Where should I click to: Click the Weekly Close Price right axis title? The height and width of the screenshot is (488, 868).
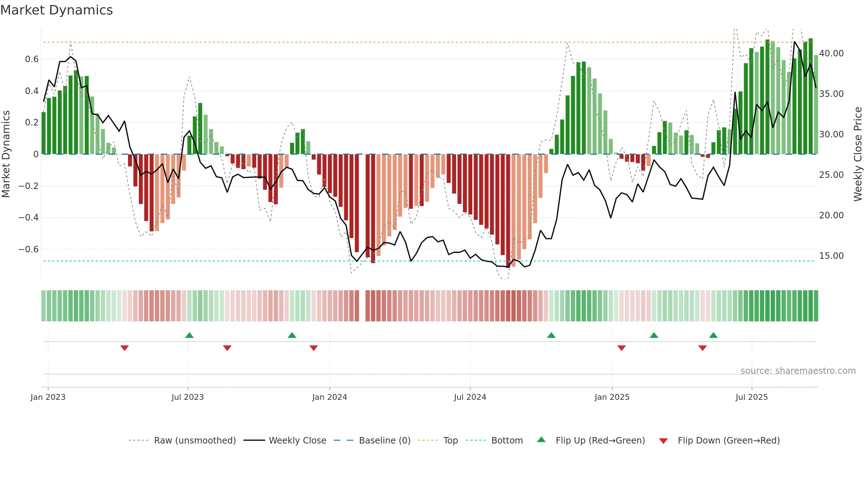click(x=858, y=154)
